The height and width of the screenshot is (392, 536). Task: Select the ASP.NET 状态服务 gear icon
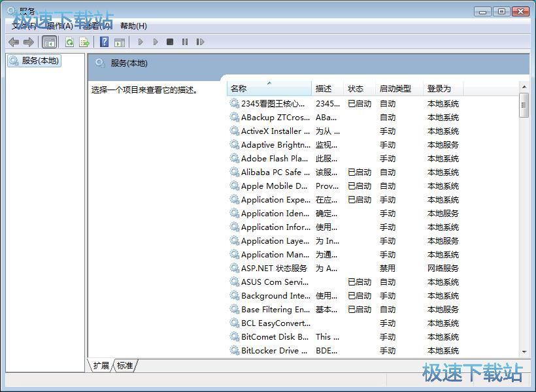click(x=234, y=268)
